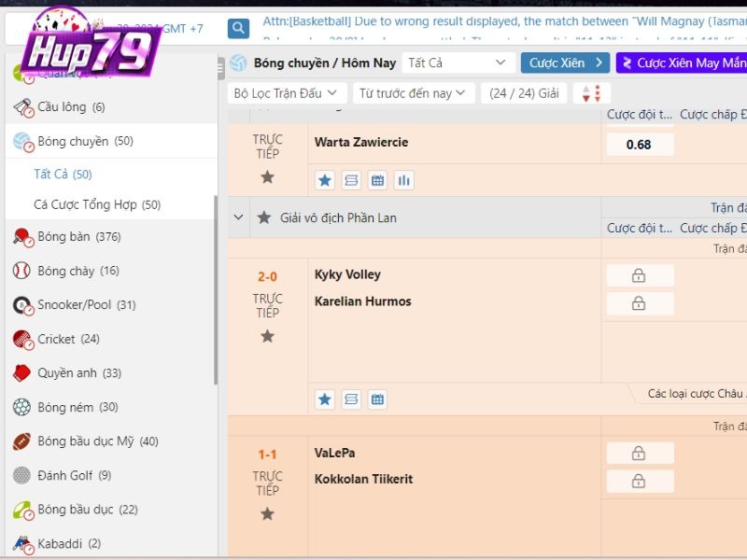Click the red sort-order arrows icon
This screenshot has height=560, width=747.
coord(591,93)
